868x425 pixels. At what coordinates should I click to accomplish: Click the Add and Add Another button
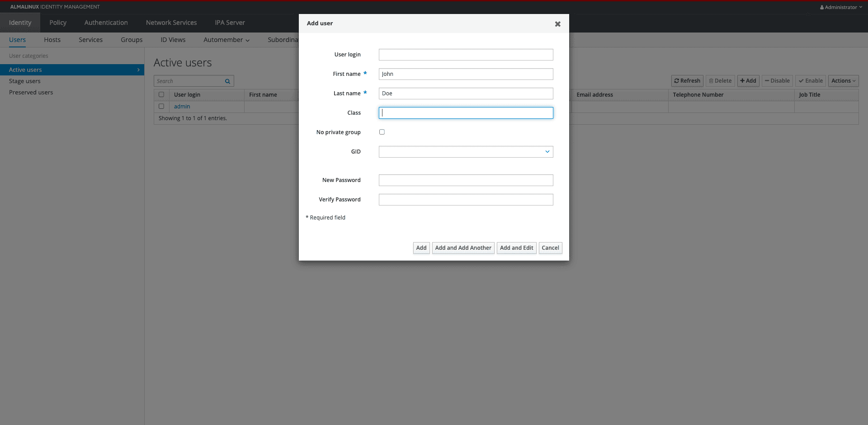point(463,248)
